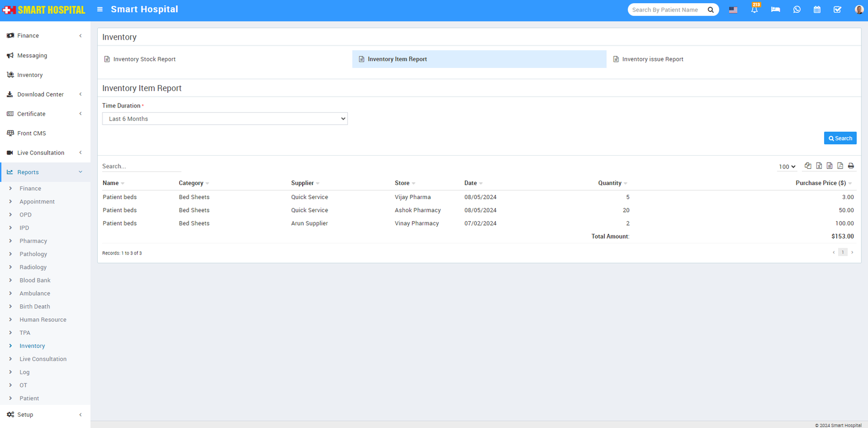
Task: Click the bed status icon in header
Action: (x=775, y=10)
